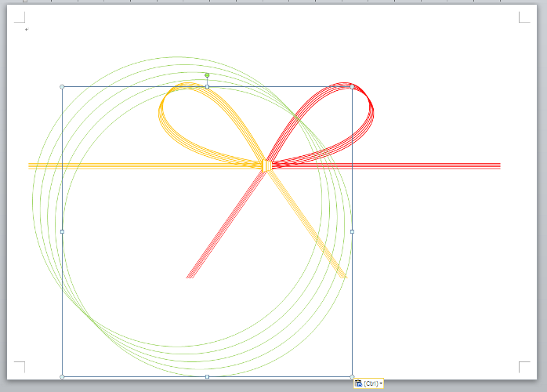Click the left-middle sizing handle
This screenshot has width=547, height=392.
(62, 231)
